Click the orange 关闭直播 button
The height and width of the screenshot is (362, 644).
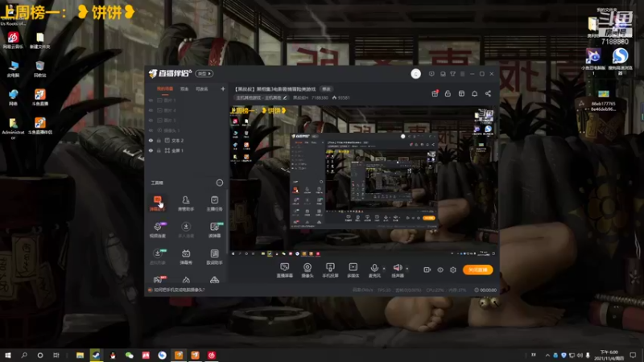pyautogui.click(x=478, y=269)
